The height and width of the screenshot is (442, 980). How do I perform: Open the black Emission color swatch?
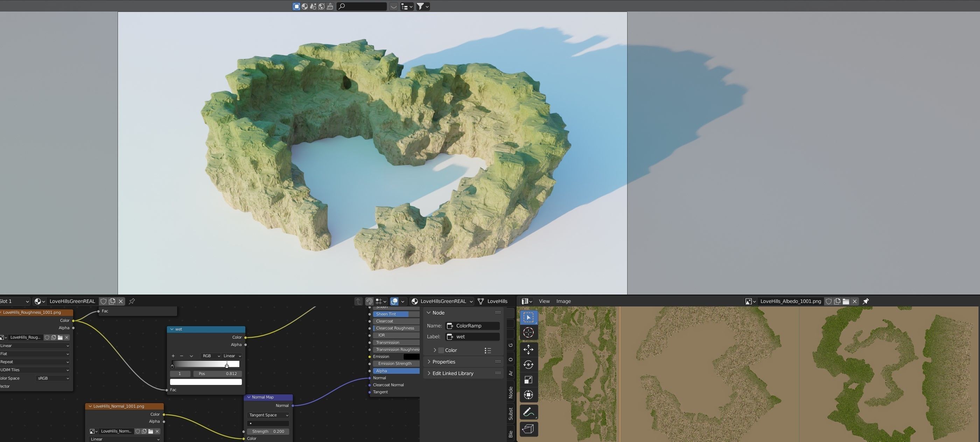[411, 357]
